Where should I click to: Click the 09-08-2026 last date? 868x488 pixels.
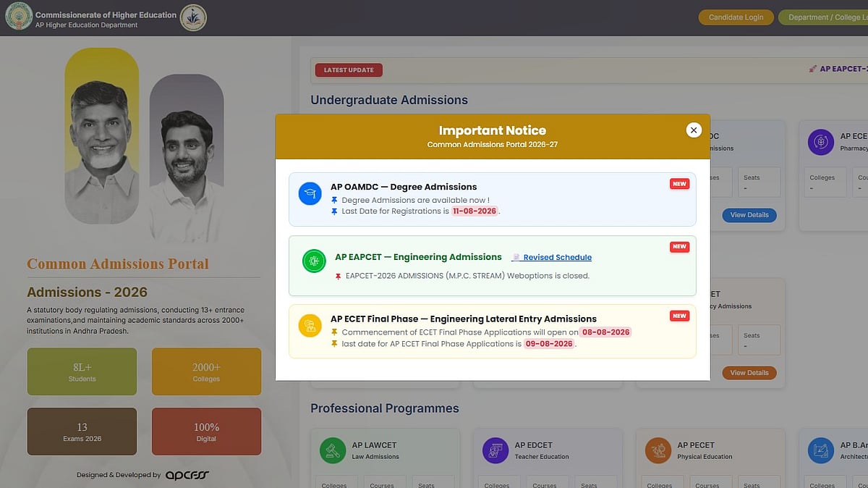549,344
